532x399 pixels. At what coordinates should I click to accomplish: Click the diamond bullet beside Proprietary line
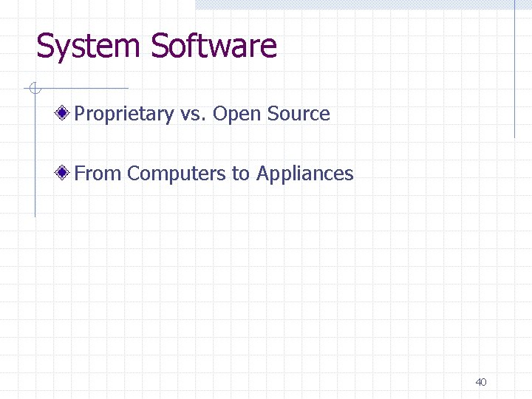62,112
